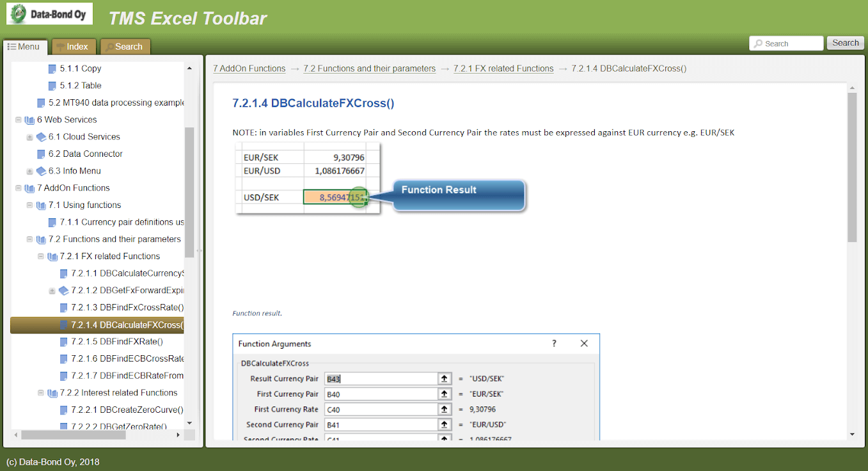Click page icon of 7.1.1 Currency pair definitions
This screenshot has width=868, height=471.
pyautogui.click(x=52, y=222)
